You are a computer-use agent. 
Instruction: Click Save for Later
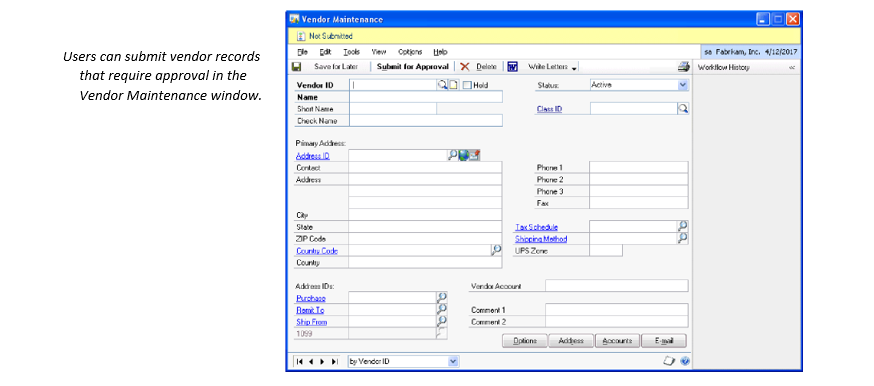pyautogui.click(x=336, y=67)
